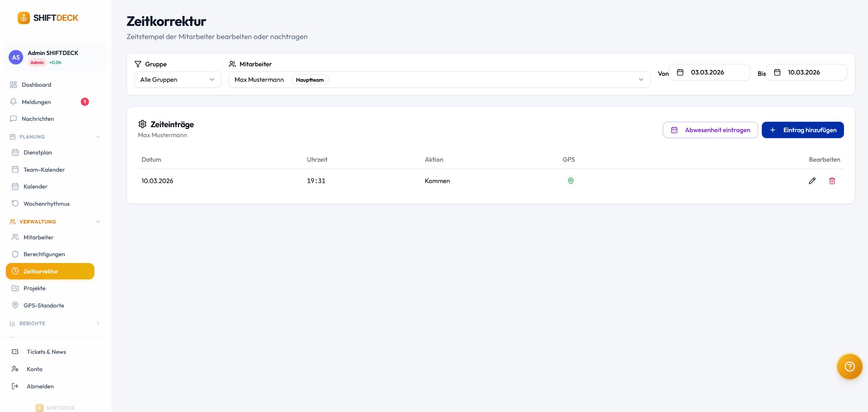Click the Abwesenheit eintragen button
Screen dimensions: 868x412
coord(710,130)
